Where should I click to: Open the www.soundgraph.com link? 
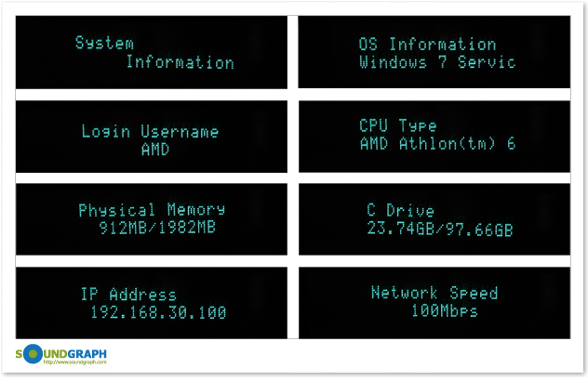point(75,361)
